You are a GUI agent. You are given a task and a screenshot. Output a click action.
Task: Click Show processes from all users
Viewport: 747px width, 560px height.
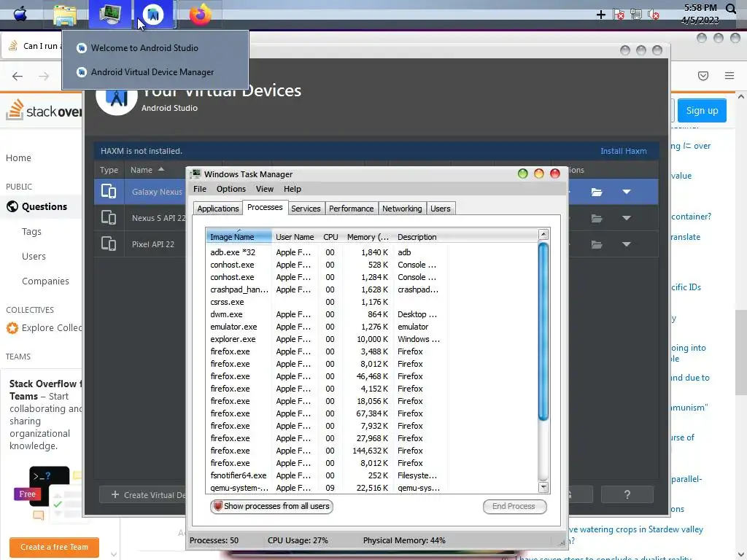271,506
